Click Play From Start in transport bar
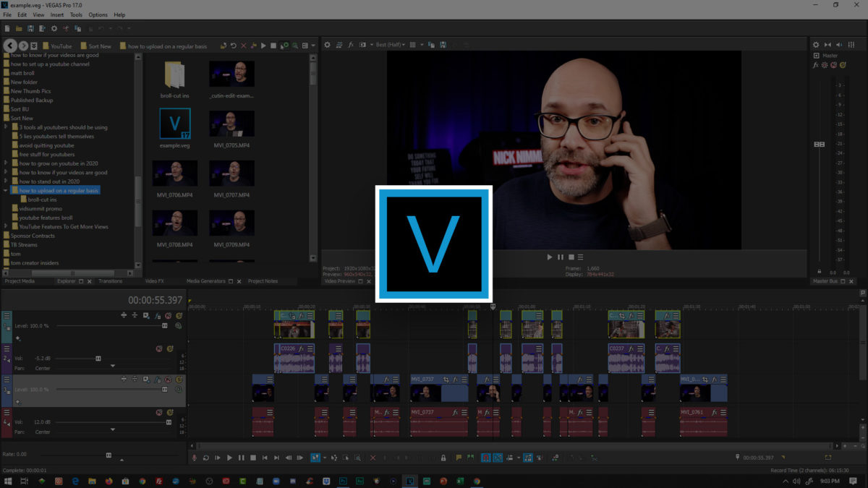Screen dimensions: 868x488 [218, 458]
